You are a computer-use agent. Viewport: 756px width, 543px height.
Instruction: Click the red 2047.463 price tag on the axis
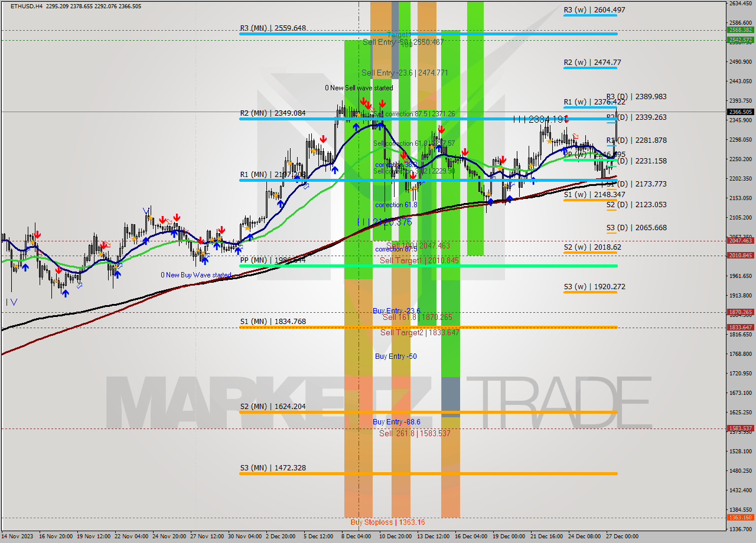point(741,241)
